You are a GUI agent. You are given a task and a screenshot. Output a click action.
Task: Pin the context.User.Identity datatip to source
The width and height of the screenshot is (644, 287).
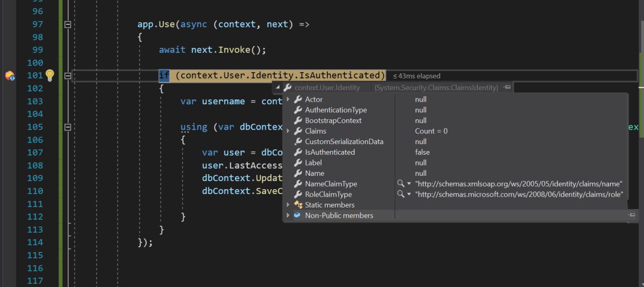coord(507,87)
